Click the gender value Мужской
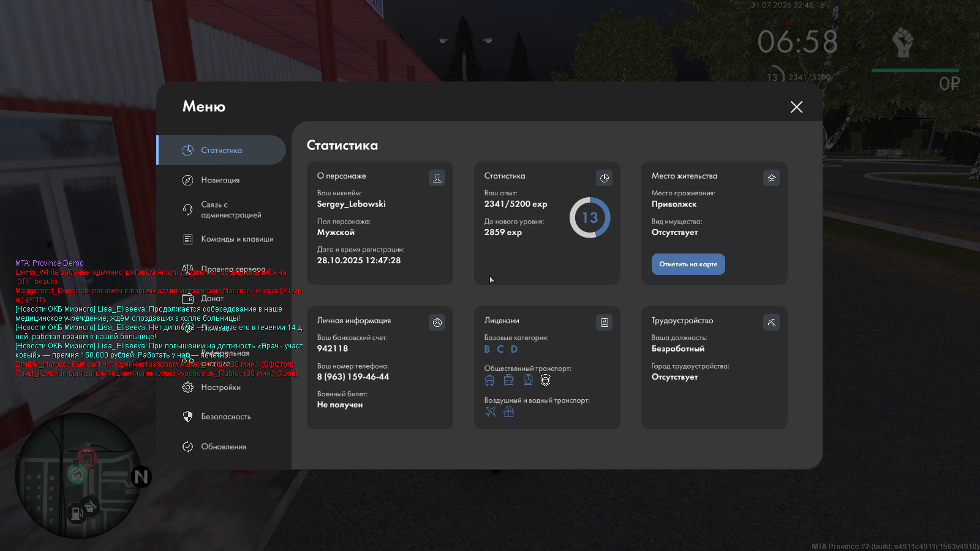This screenshot has width=980, height=551. click(336, 232)
